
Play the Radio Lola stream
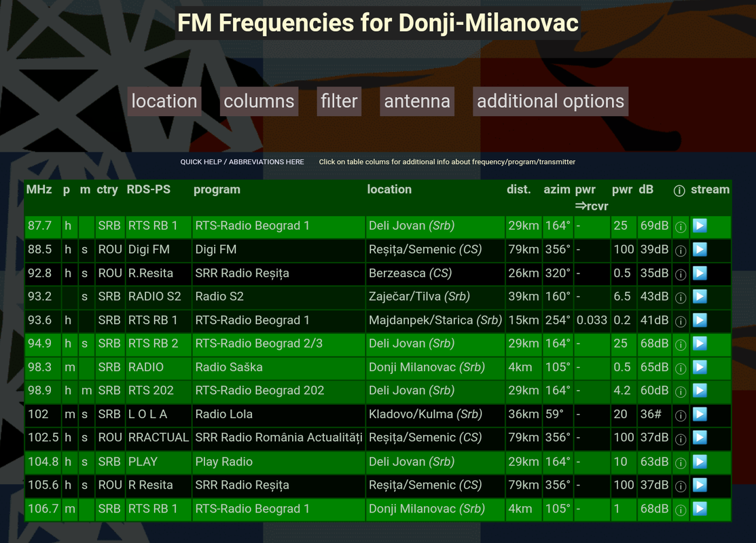[x=700, y=414]
